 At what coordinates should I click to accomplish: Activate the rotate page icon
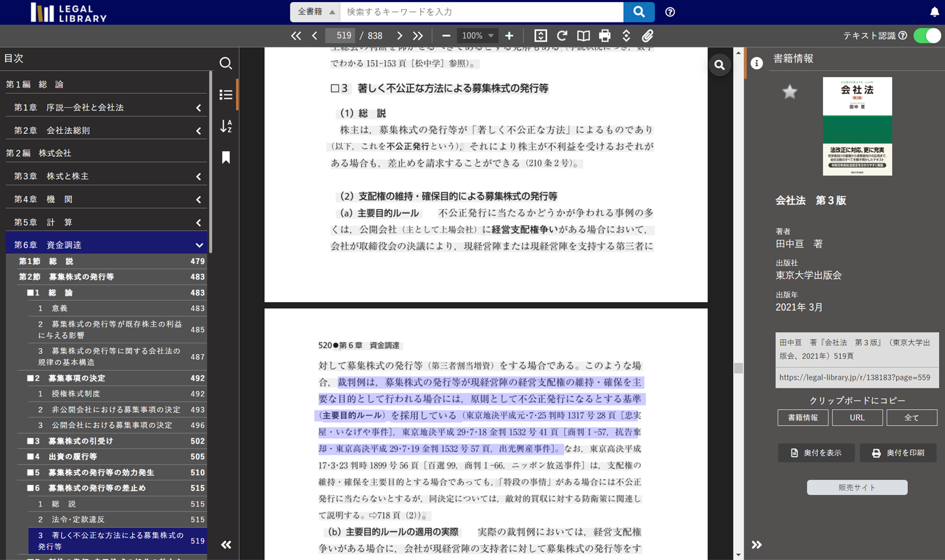tap(562, 36)
